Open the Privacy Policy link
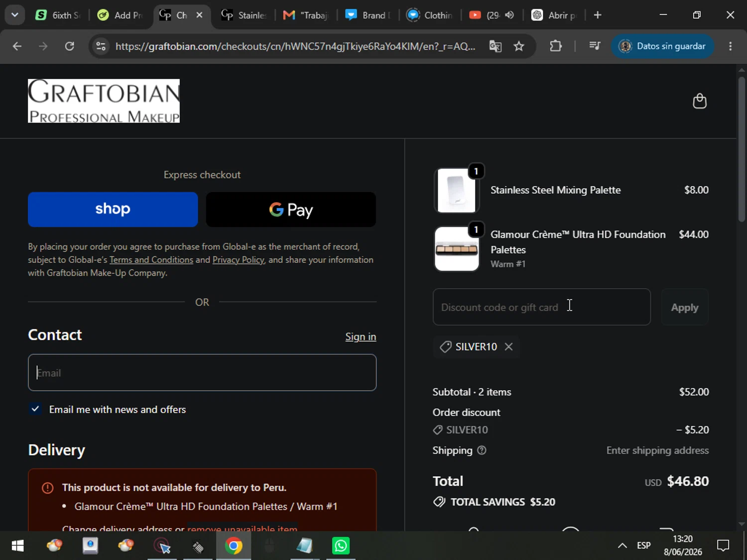 coord(238,260)
